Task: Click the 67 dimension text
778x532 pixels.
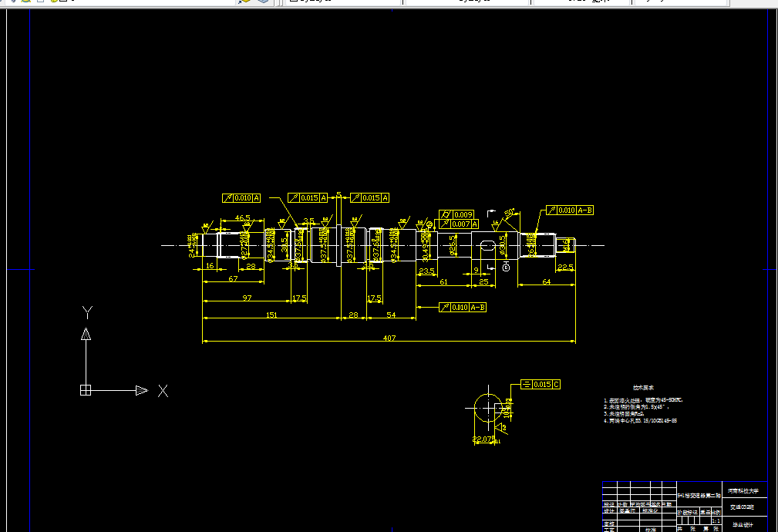Action: 233,279
